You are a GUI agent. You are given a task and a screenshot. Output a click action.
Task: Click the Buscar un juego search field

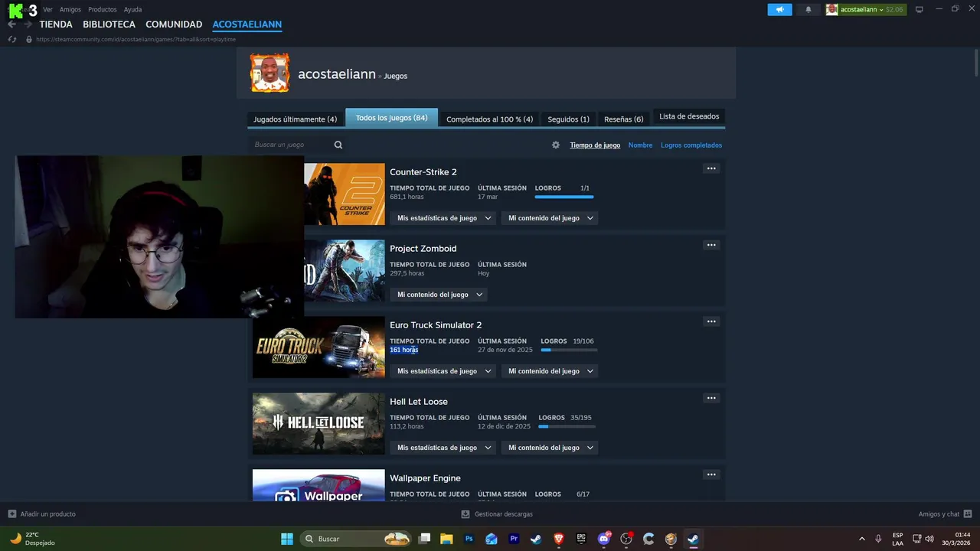[x=291, y=145]
